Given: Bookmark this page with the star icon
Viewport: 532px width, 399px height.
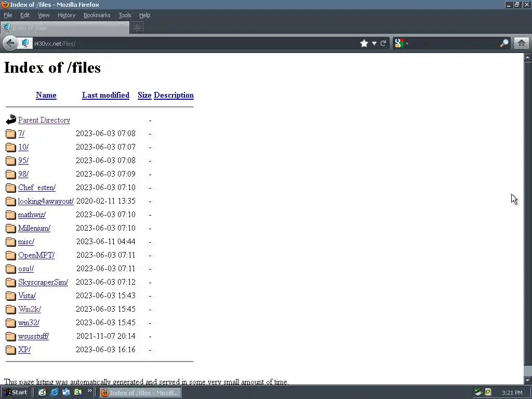Looking at the screenshot, I should pyautogui.click(x=364, y=44).
